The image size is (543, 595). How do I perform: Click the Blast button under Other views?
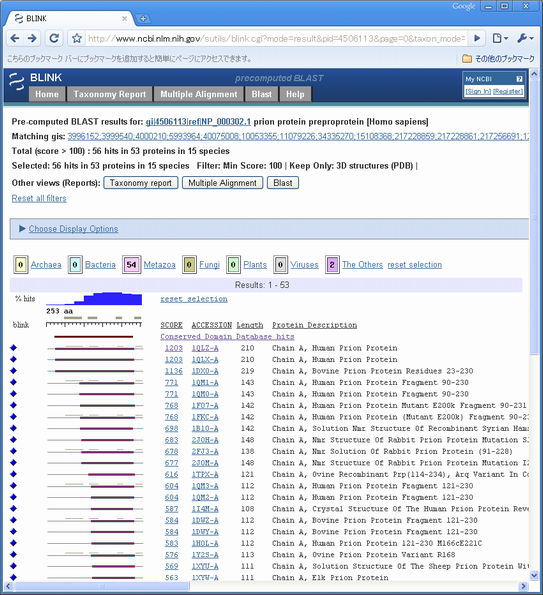[x=283, y=183]
